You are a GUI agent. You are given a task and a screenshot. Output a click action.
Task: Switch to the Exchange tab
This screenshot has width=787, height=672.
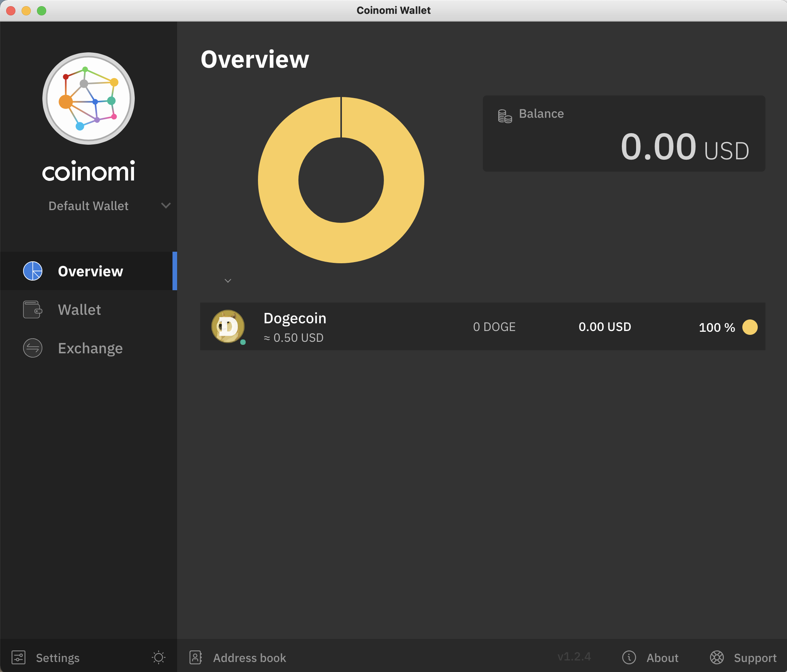coord(90,348)
